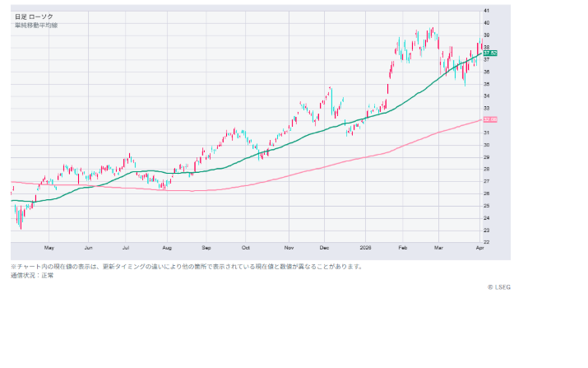588x368 pixels.
Task: Click the 30 gridline label on price axis
Action: pyautogui.click(x=487, y=145)
